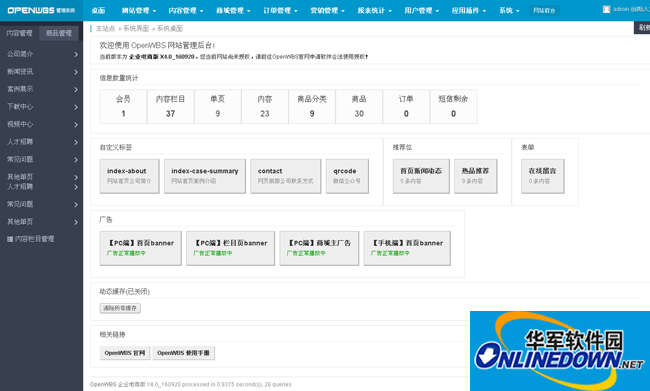650x391 pixels.
Task: Open the contact custom tag
Action: pos(286,176)
